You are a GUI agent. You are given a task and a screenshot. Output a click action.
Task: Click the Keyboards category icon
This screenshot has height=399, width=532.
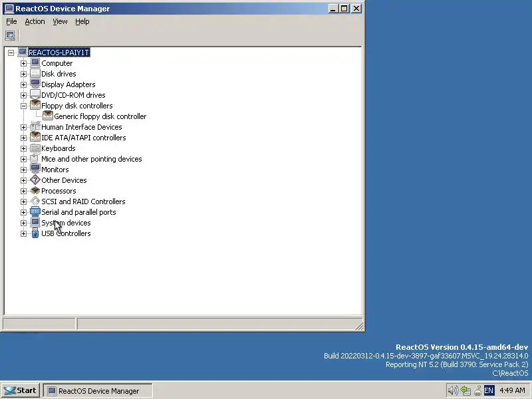pyautogui.click(x=35, y=148)
